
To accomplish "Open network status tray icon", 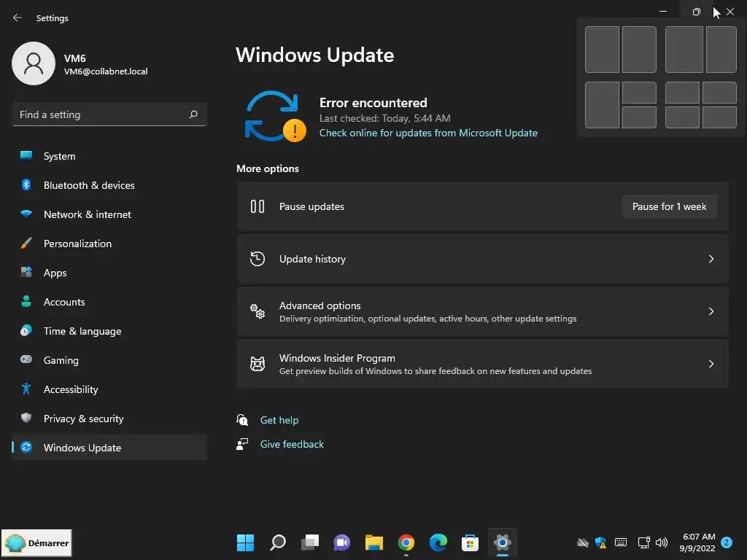I will [x=643, y=542].
